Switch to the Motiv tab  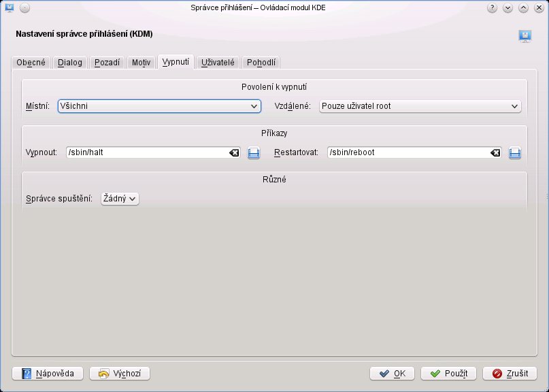click(x=141, y=63)
